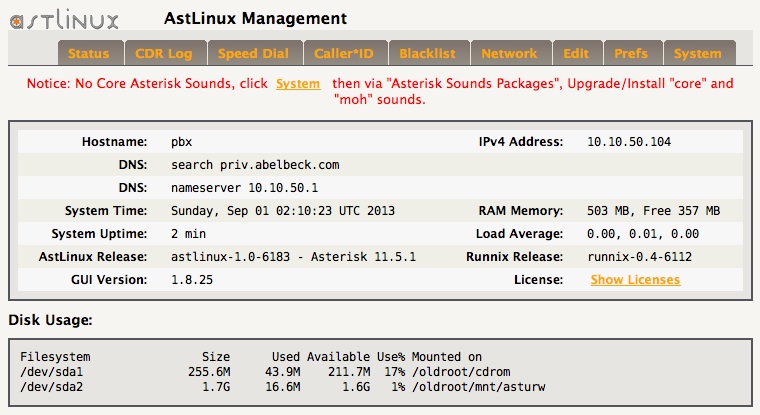Click the IPv4 Address label
This screenshot has height=415, width=760.
tap(521, 142)
